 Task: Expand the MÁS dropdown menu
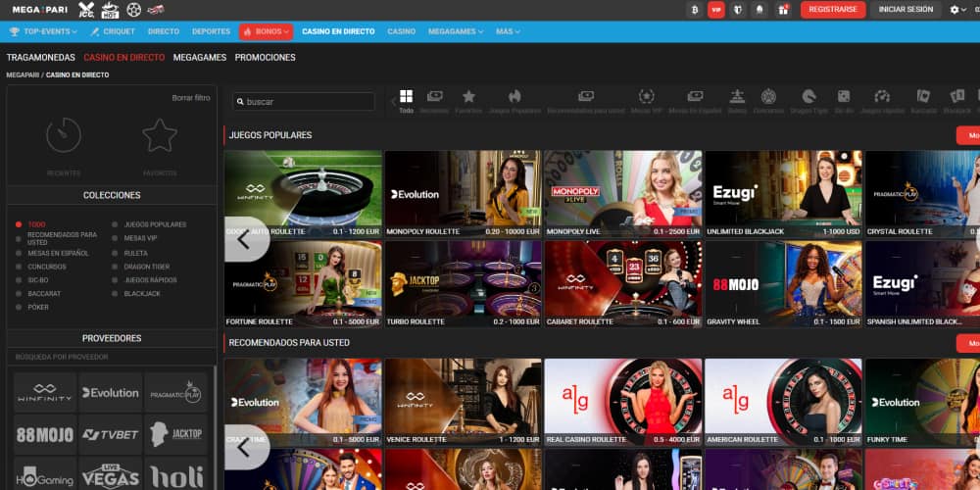(508, 31)
